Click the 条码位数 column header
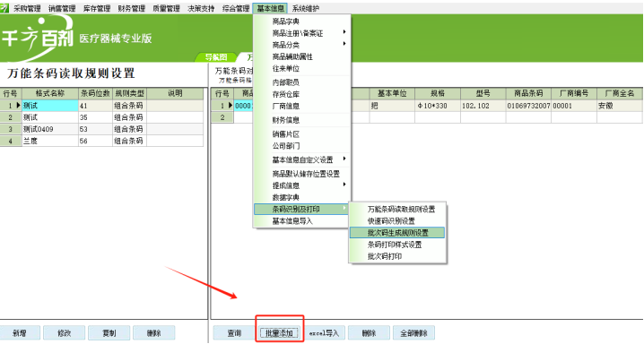The width and height of the screenshot is (644, 344). point(95,93)
